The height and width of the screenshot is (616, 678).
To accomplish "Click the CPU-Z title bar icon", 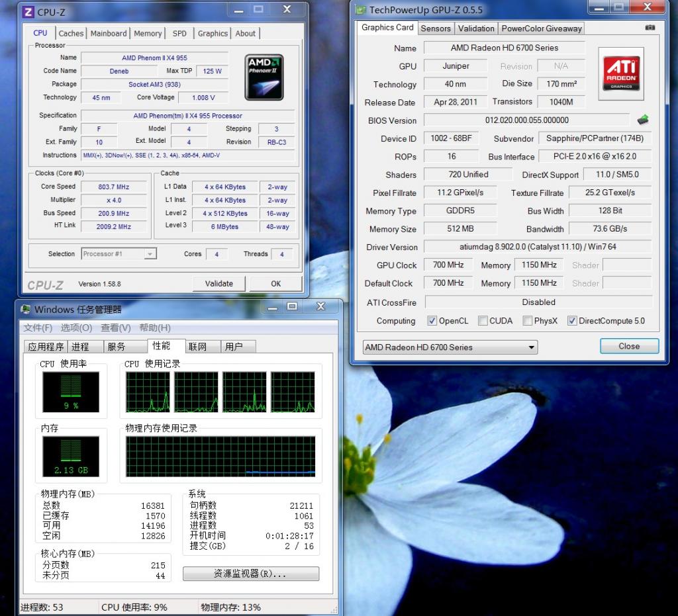I will pos(28,12).
